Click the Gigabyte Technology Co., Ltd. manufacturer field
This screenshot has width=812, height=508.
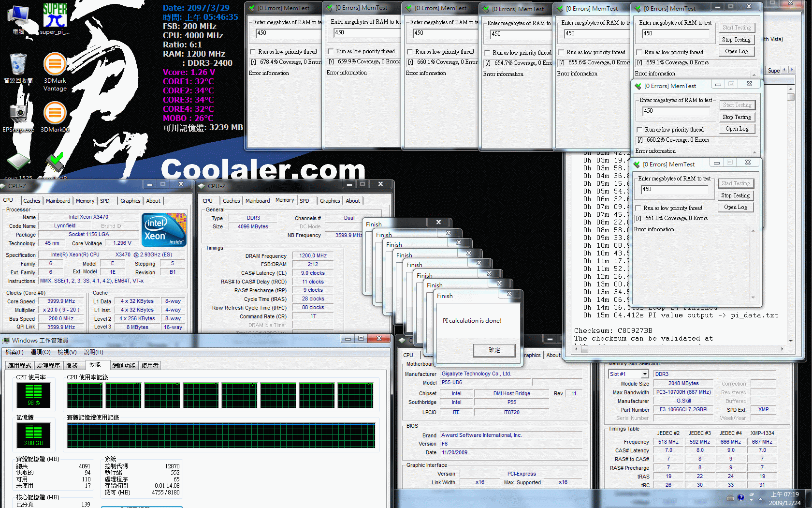pyautogui.click(x=511, y=374)
